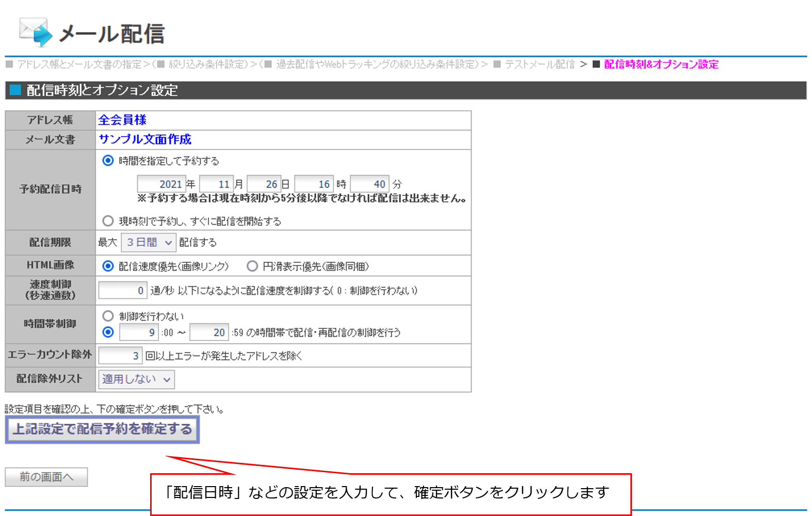Click 上記設定で配信予約を確定する button
Viewport: 812px width, 516px height.
102,429
